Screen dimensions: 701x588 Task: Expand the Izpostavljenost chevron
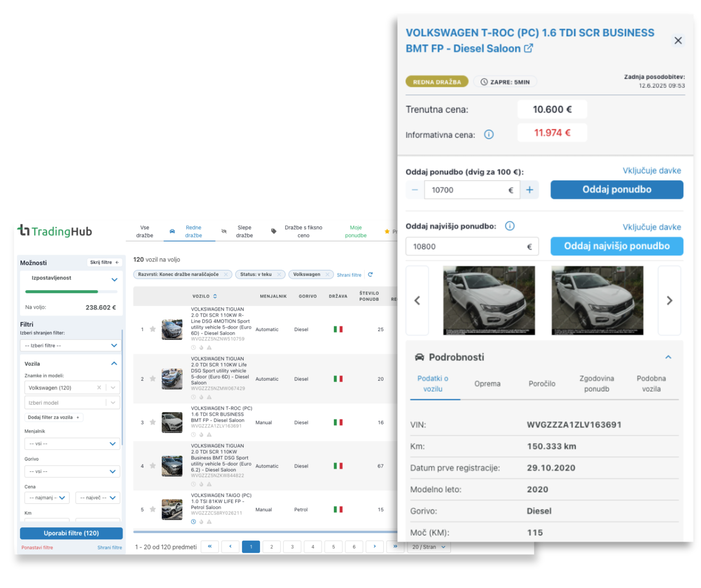[114, 280]
